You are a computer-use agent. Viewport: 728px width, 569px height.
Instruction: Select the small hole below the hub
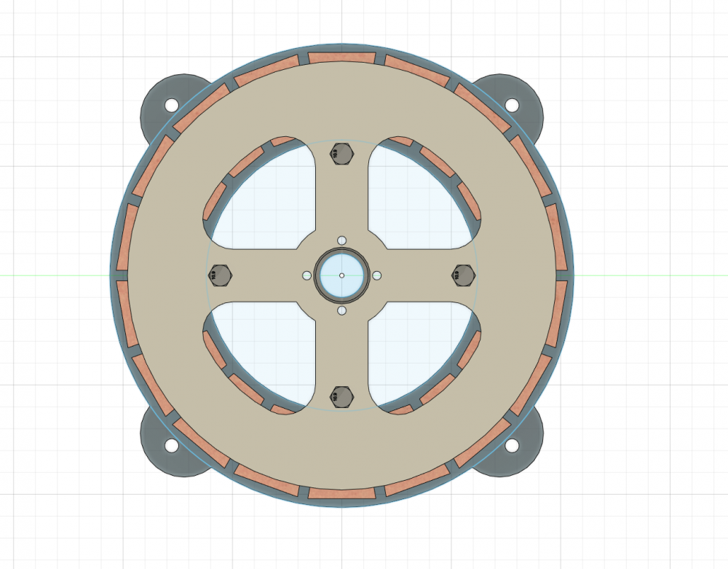point(341,311)
